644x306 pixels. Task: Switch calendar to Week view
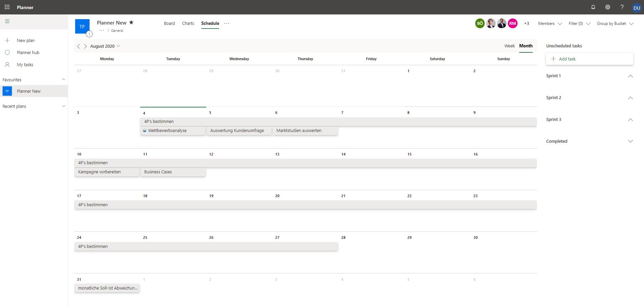509,46
